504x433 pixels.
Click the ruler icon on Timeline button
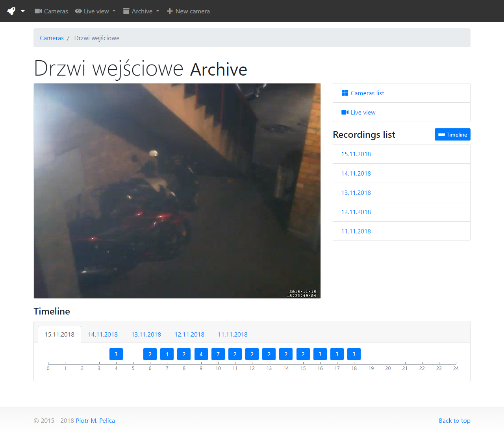click(441, 135)
